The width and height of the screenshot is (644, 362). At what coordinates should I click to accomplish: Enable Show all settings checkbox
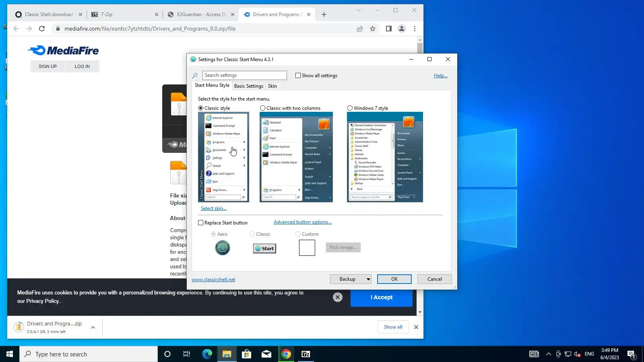[298, 76]
